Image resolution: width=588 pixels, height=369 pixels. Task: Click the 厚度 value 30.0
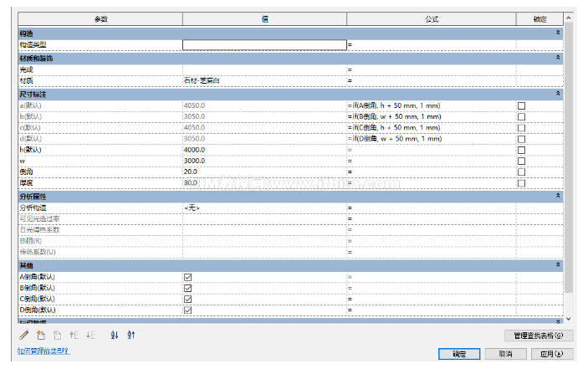coord(191,182)
